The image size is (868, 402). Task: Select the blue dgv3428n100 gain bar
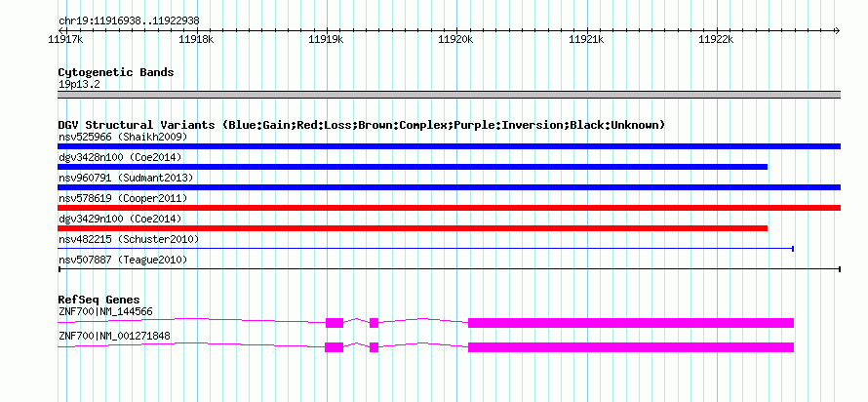(x=413, y=167)
